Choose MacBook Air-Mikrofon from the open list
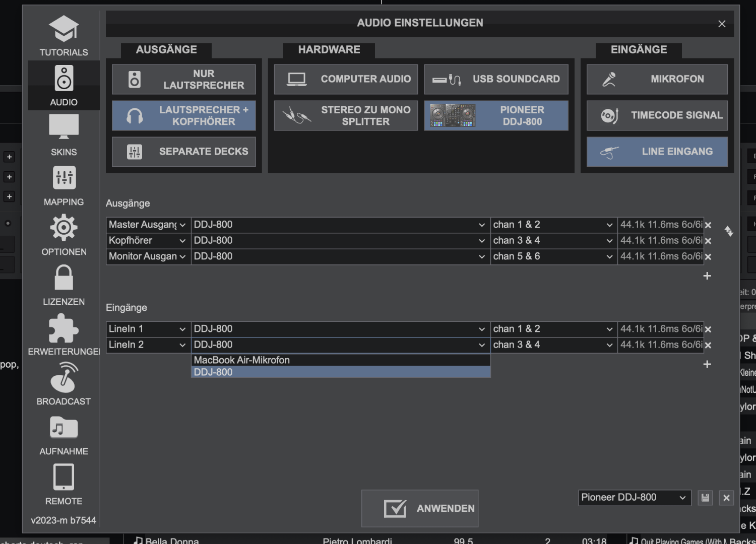This screenshot has height=544, width=756. click(341, 360)
